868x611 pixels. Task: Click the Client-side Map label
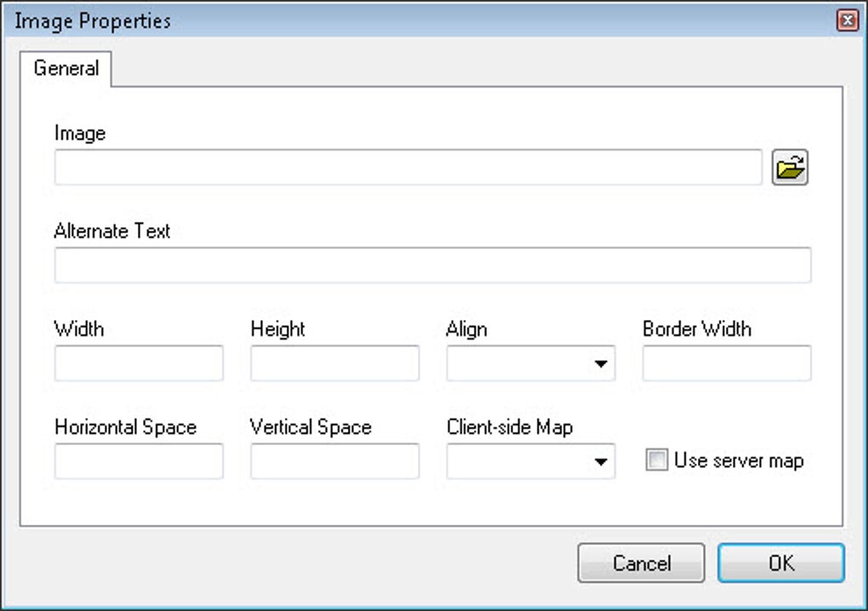point(509,426)
